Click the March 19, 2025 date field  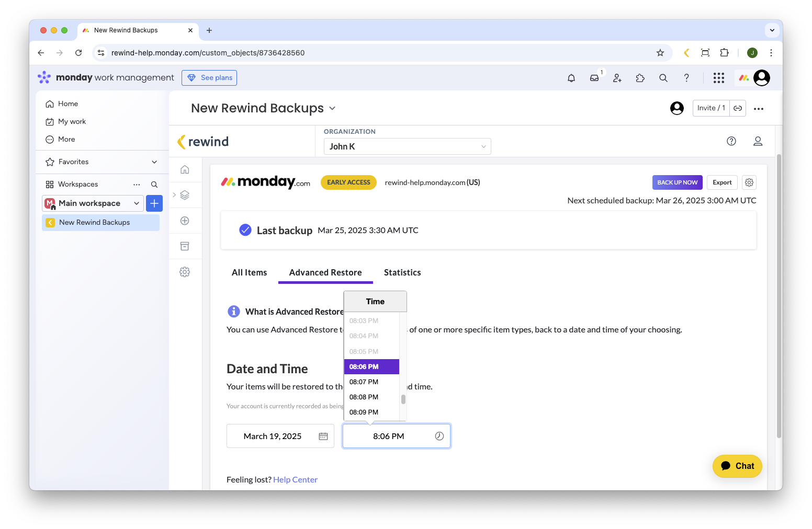pos(280,436)
